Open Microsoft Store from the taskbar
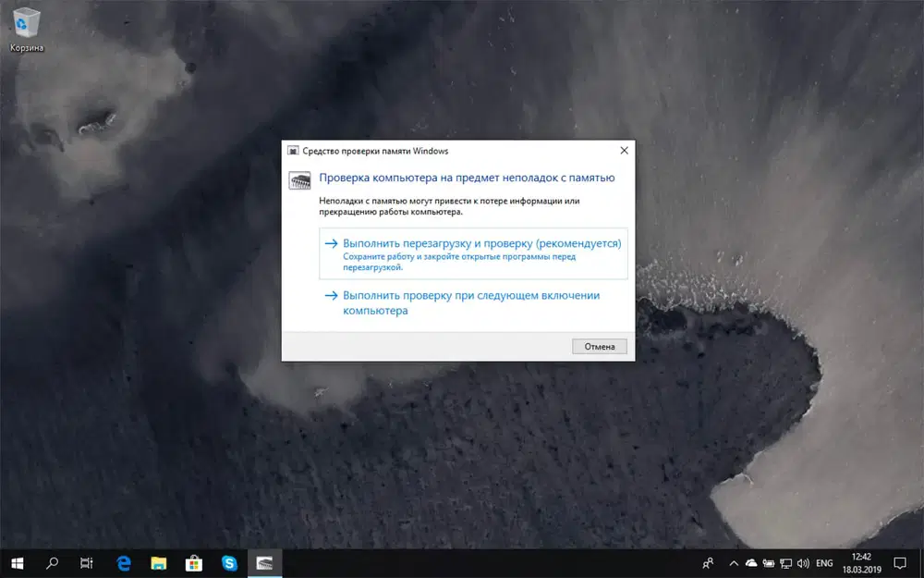Viewport: 924px width, 578px height. tap(194, 563)
